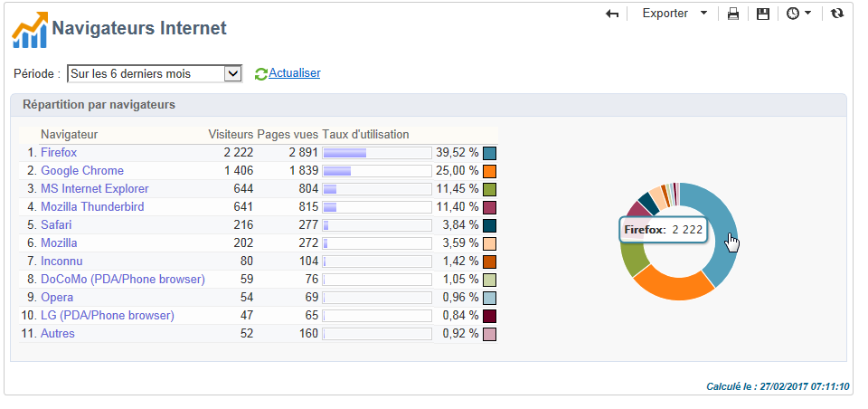
Task: Click the Mozilla row link
Action: 59,243
